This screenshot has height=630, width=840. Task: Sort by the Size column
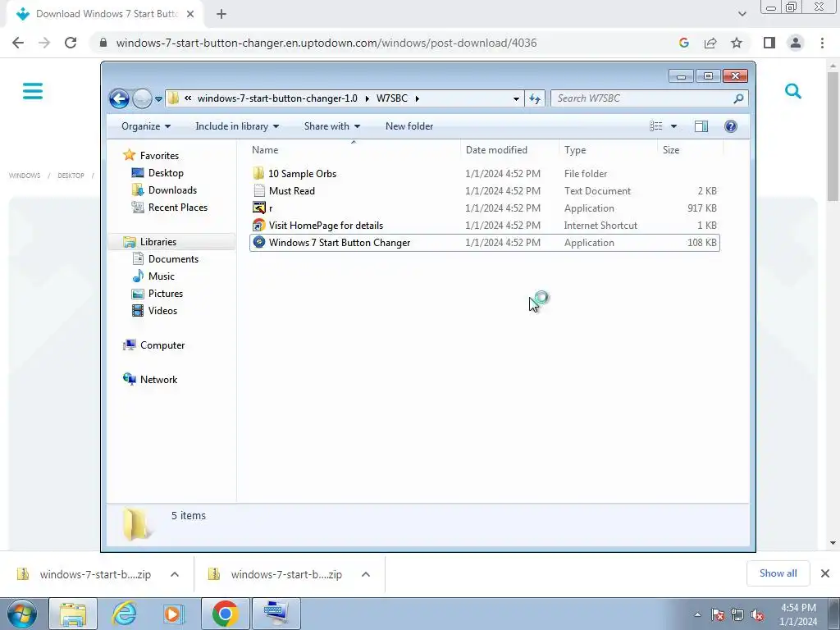pos(690,150)
